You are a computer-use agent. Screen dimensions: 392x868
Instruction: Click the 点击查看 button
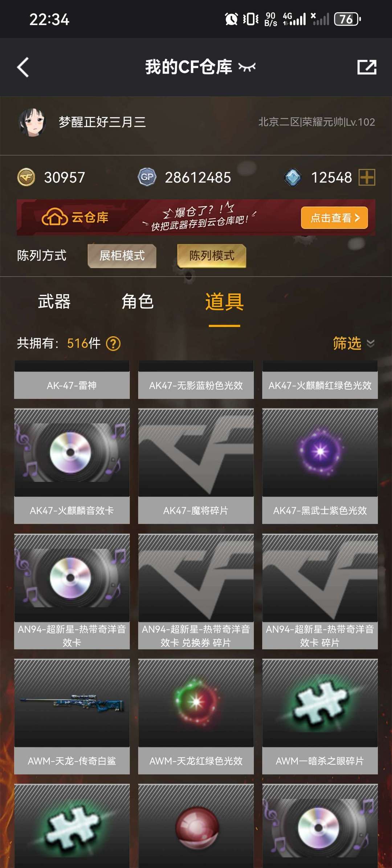click(334, 218)
